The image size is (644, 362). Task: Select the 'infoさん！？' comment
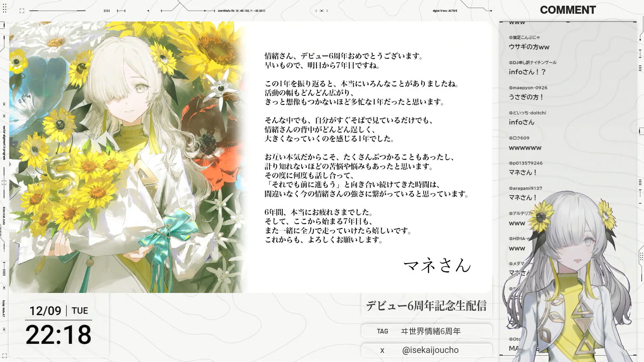pos(527,72)
